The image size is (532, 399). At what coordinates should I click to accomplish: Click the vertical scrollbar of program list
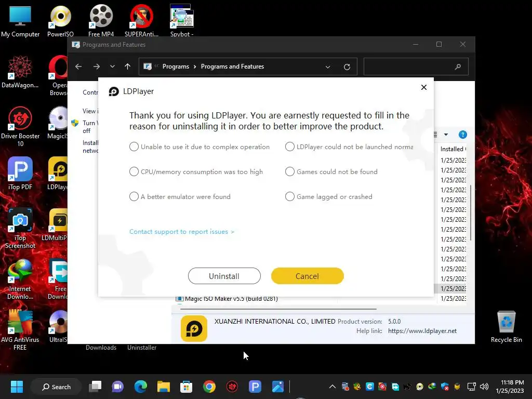(471, 212)
